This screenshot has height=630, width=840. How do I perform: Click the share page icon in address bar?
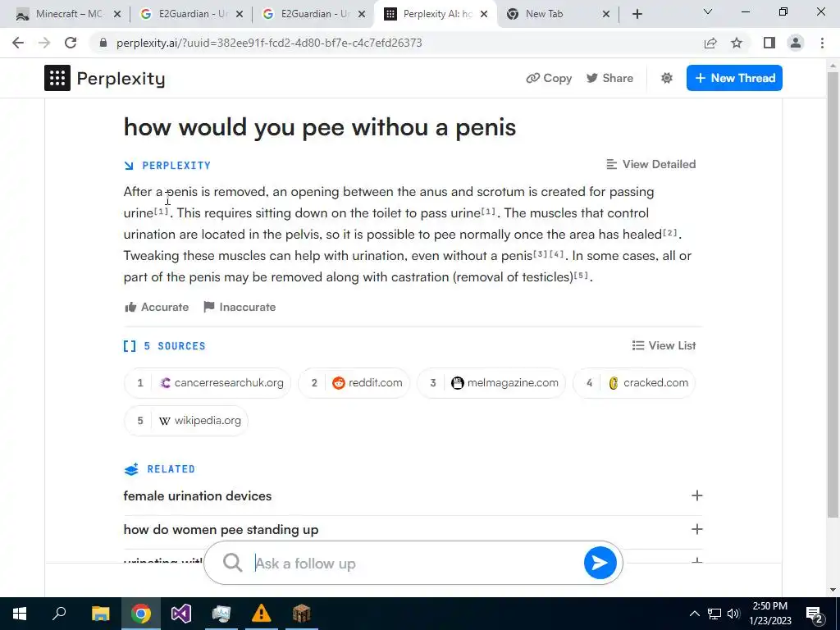710,43
